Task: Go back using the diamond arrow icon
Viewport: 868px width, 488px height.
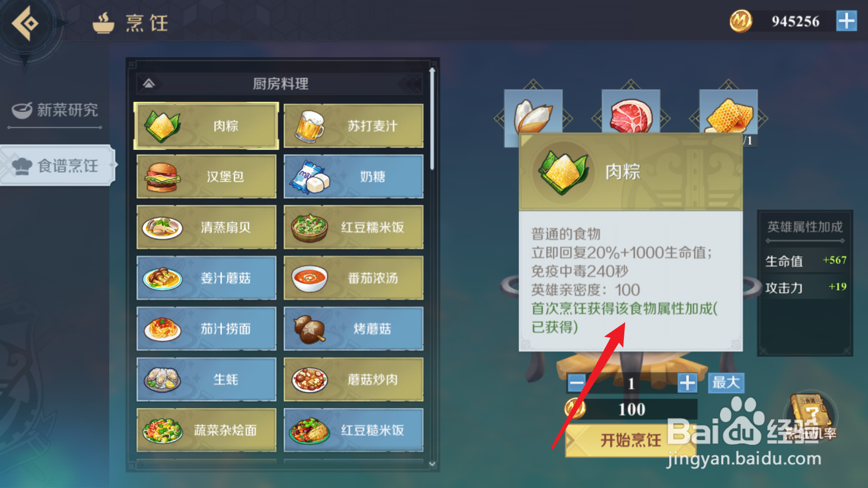Action: 25,23
